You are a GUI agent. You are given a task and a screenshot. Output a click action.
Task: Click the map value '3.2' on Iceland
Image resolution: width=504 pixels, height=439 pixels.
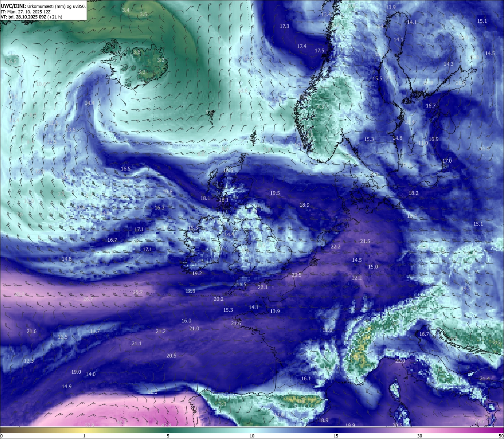pyautogui.click(x=161, y=60)
